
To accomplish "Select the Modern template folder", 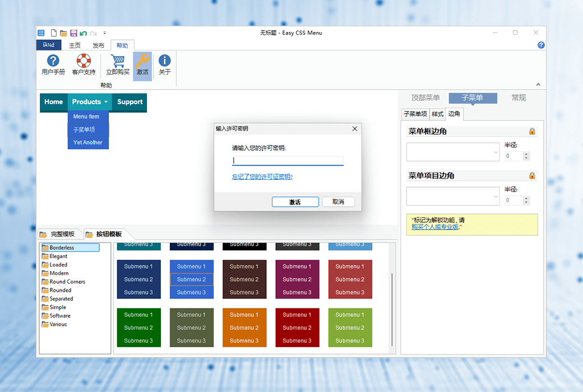I will point(55,273).
